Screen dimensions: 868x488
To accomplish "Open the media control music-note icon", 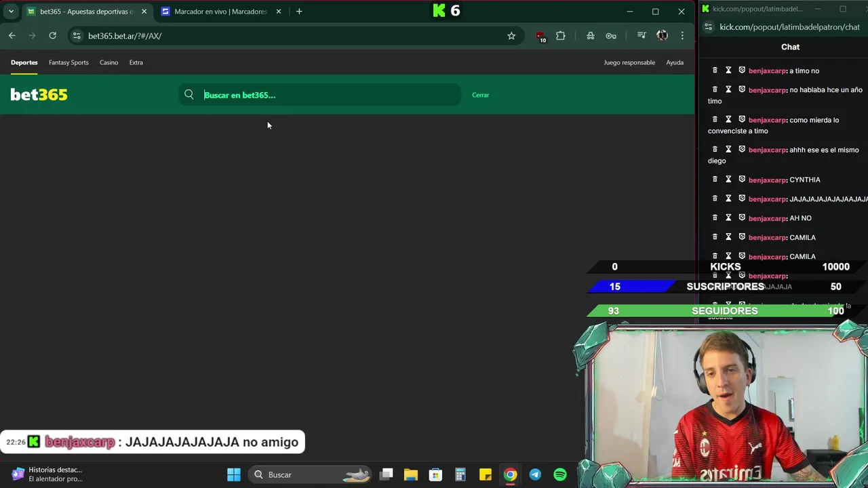I will pos(642,36).
